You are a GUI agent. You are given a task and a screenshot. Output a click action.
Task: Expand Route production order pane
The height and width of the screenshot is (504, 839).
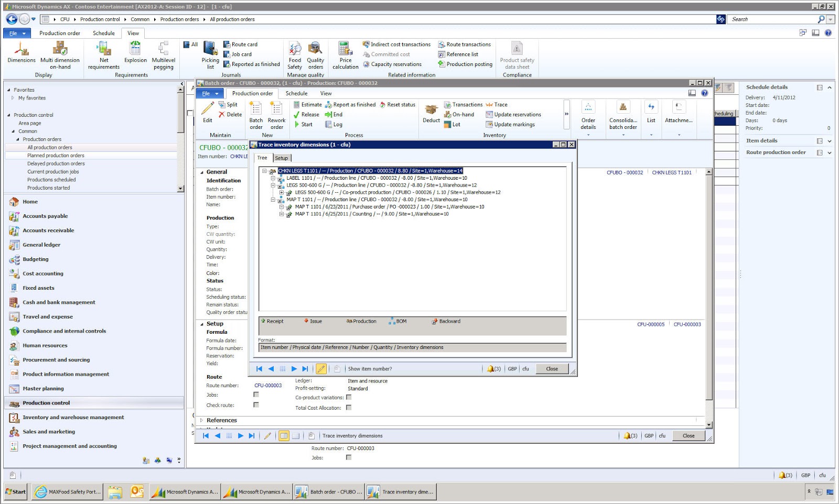click(830, 152)
